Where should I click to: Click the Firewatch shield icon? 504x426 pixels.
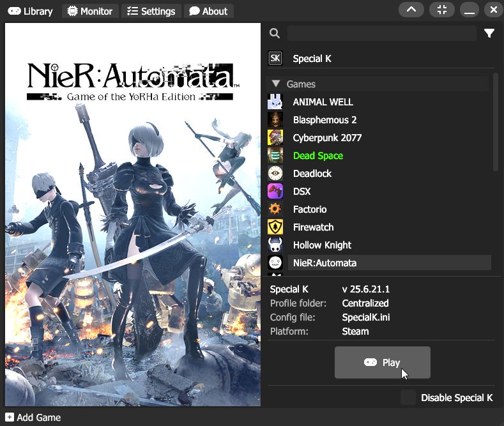(x=275, y=227)
